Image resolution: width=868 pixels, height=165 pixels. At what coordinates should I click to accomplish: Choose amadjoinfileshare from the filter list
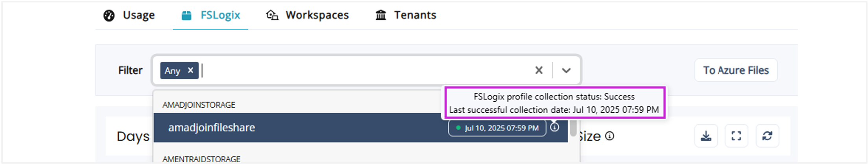tap(212, 128)
